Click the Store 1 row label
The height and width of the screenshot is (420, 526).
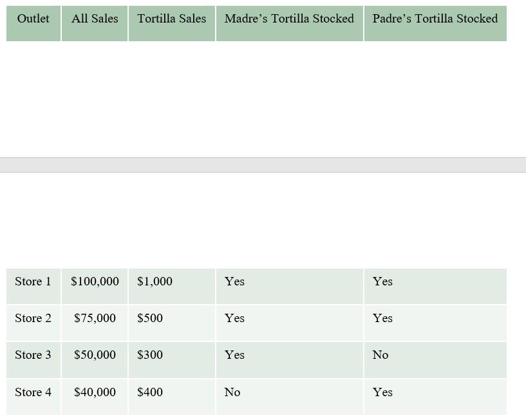33,282
